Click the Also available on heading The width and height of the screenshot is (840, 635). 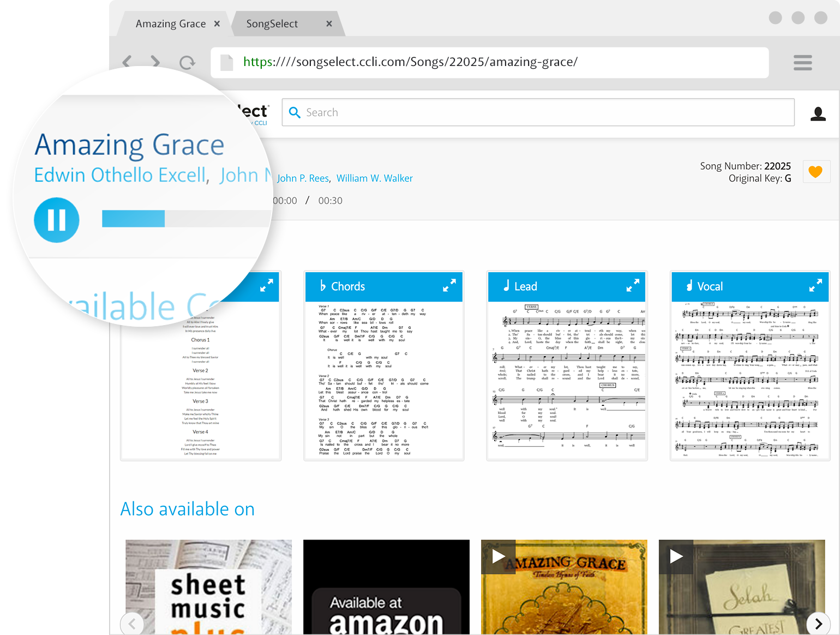coord(188,509)
